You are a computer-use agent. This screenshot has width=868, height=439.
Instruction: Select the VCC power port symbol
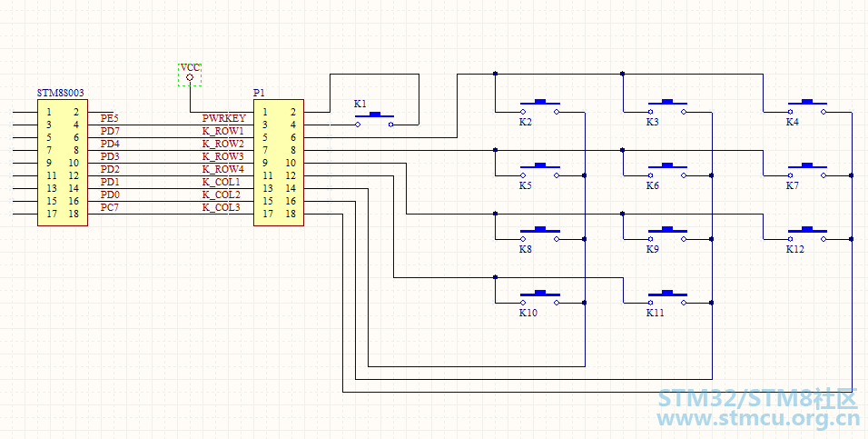[x=190, y=75]
